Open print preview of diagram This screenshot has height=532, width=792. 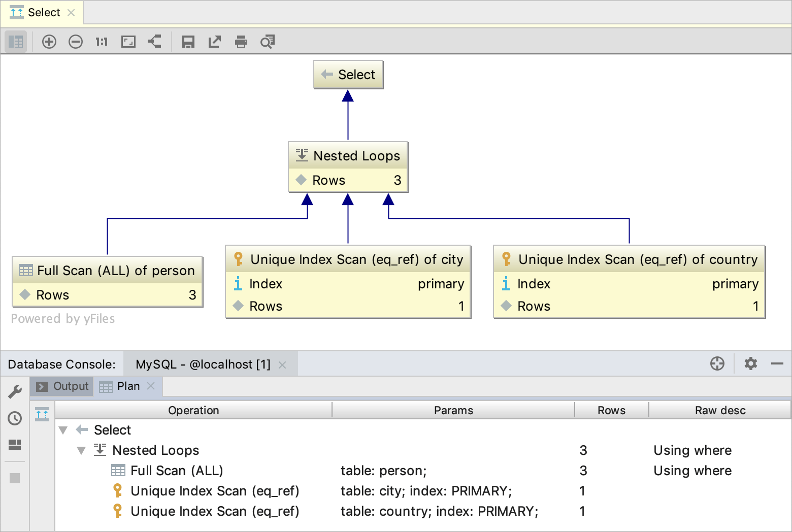tap(268, 42)
